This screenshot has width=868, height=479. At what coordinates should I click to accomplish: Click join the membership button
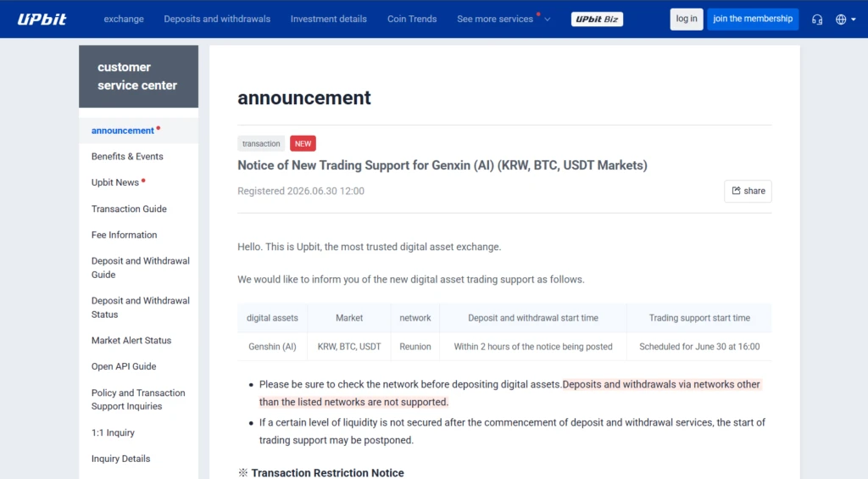pyautogui.click(x=753, y=19)
